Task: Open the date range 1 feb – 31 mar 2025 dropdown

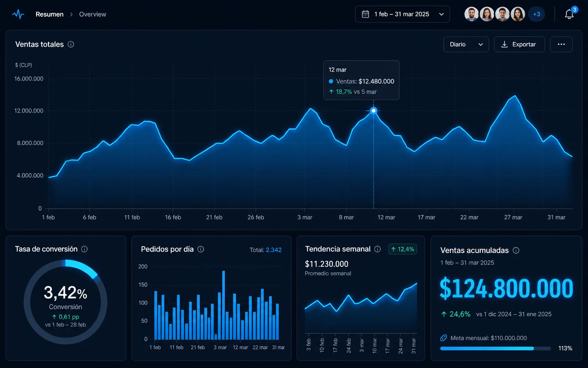Action: pos(402,14)
